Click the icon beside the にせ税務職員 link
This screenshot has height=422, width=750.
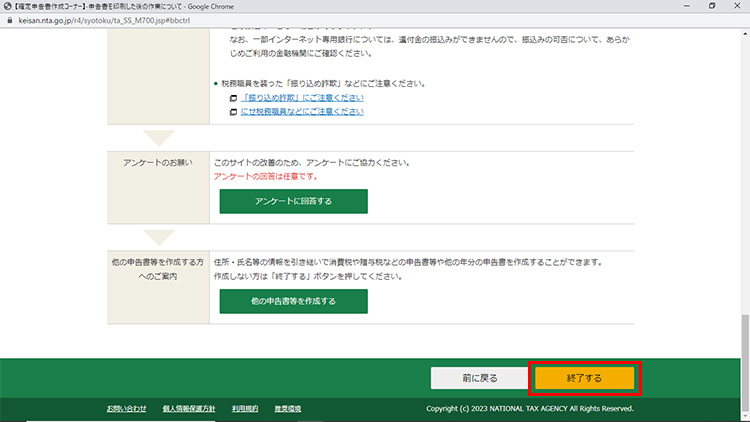click(233, 111)
